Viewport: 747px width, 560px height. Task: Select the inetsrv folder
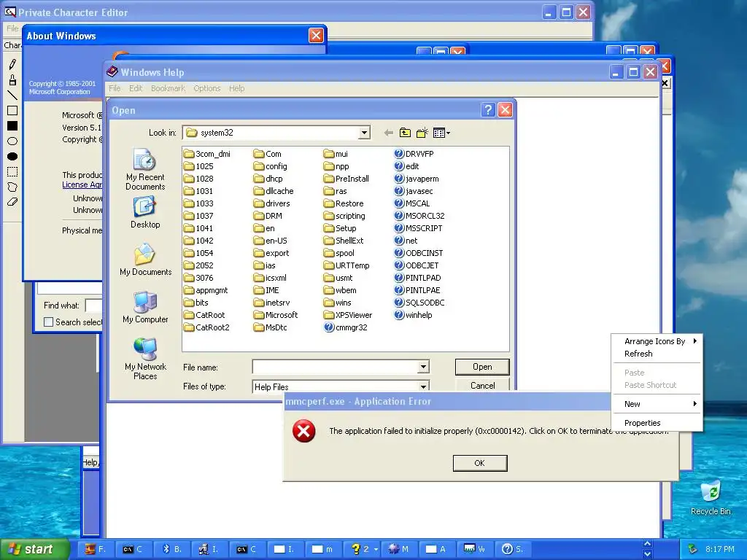coord(271,303)
